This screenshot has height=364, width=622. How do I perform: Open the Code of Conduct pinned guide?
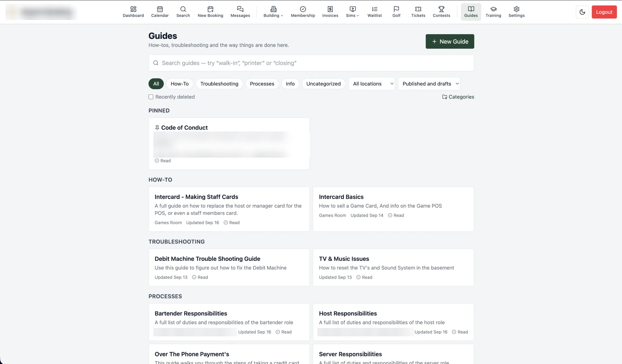[229, 143]
